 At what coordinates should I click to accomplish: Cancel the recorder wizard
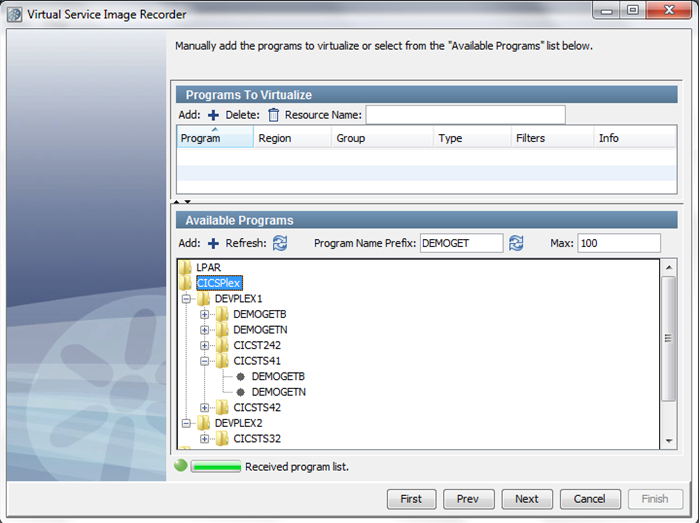tap(590, 499)
